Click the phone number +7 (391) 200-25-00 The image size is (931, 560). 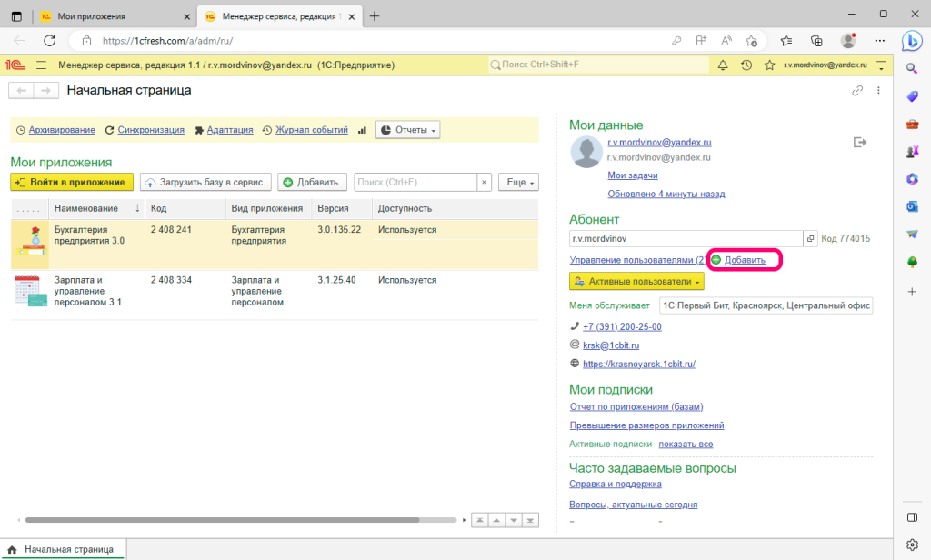tap(622, 326)
